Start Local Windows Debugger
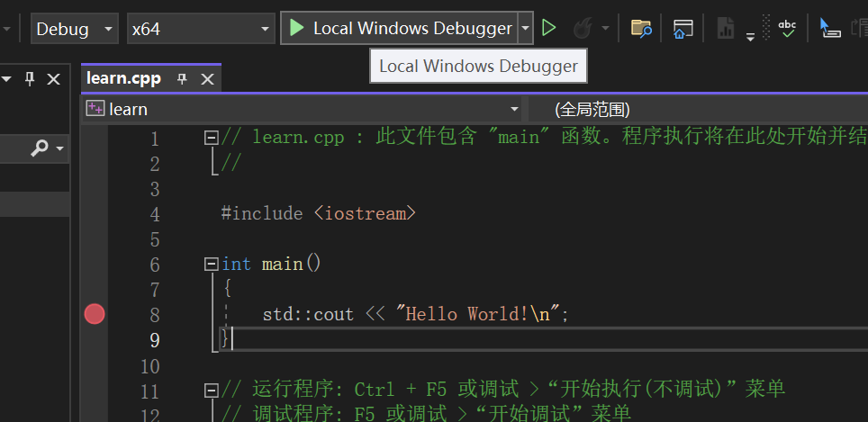 pos(400,28)
